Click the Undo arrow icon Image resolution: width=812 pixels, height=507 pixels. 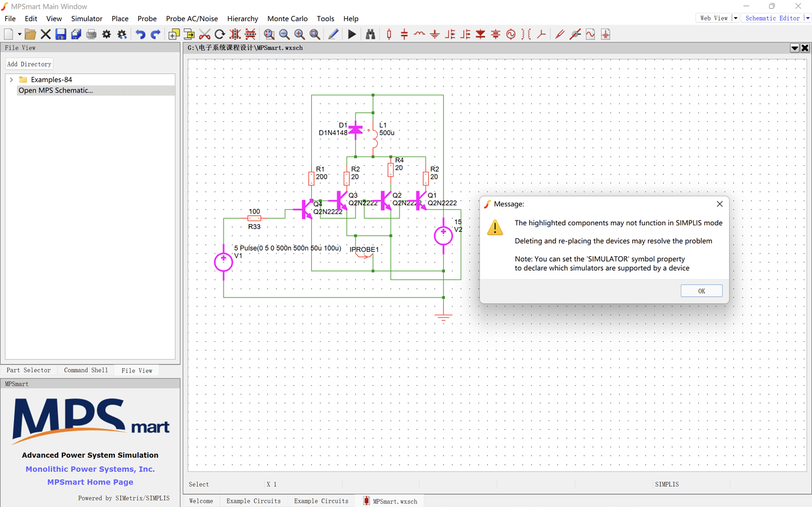point(140,34)
